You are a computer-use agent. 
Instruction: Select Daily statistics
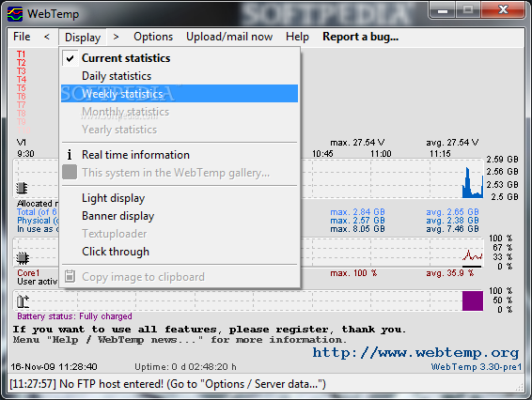point(180,76)
